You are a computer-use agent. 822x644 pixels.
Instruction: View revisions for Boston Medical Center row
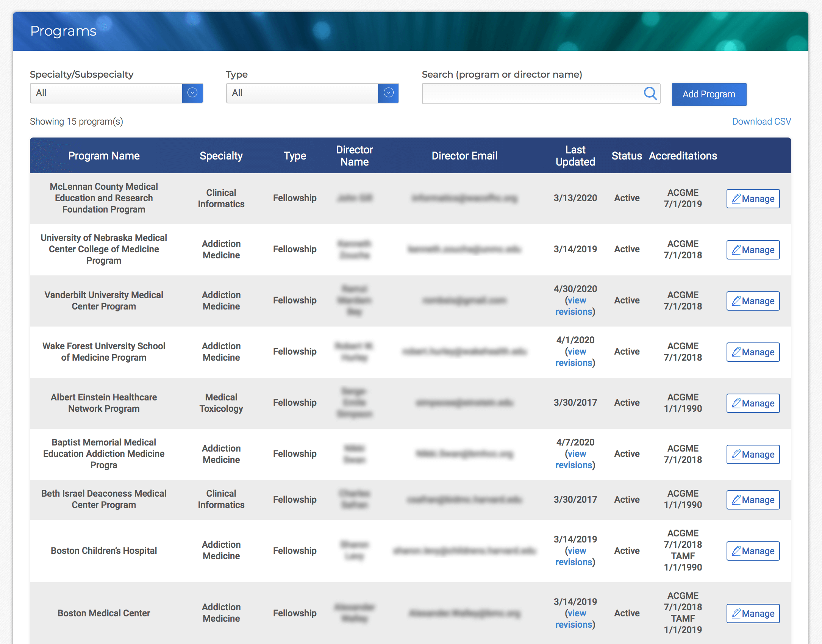(575, 619)
